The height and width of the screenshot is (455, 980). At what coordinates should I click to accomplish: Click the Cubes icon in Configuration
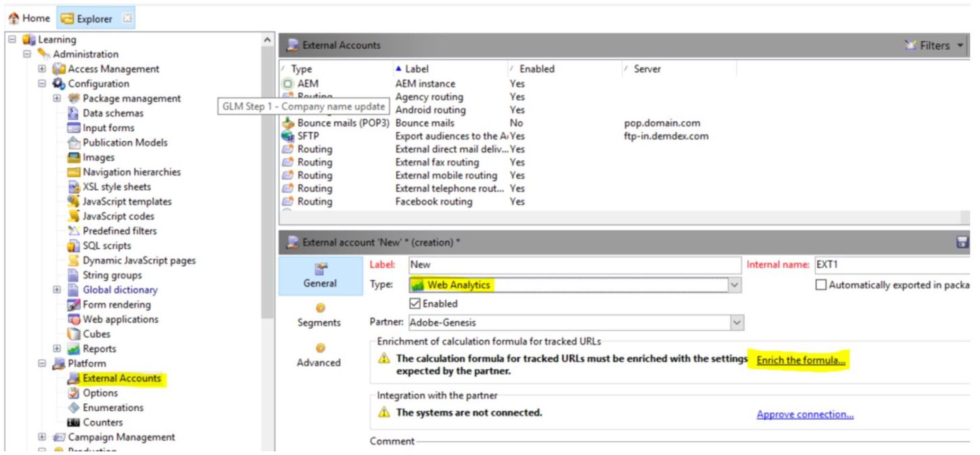pos(73,334)
